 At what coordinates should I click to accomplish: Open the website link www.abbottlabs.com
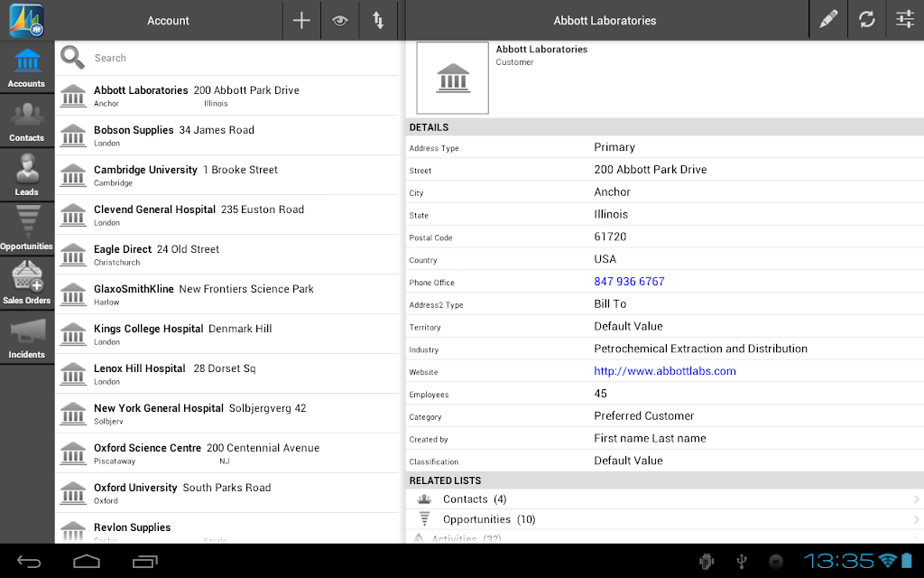coord(665,371)
